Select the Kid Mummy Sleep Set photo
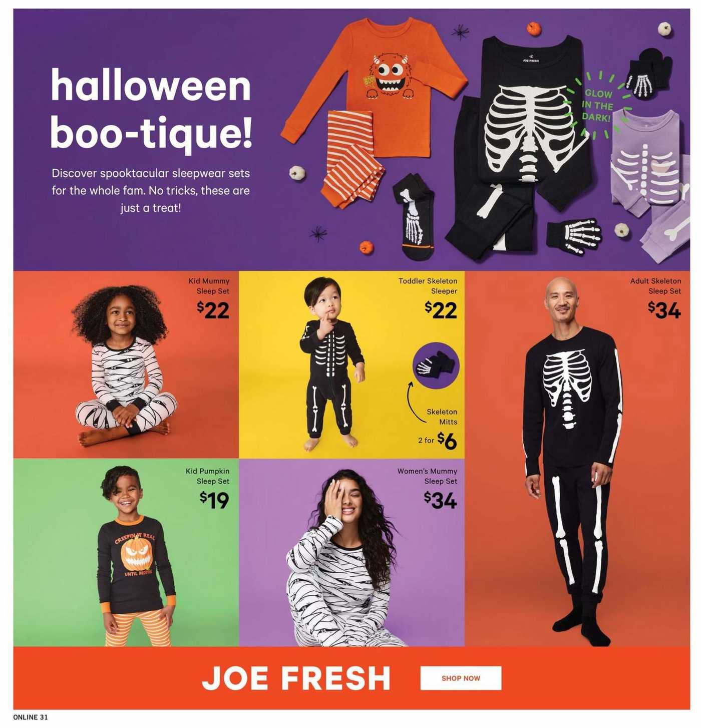This screenshot has height=728, width=701. click(126, 365)
